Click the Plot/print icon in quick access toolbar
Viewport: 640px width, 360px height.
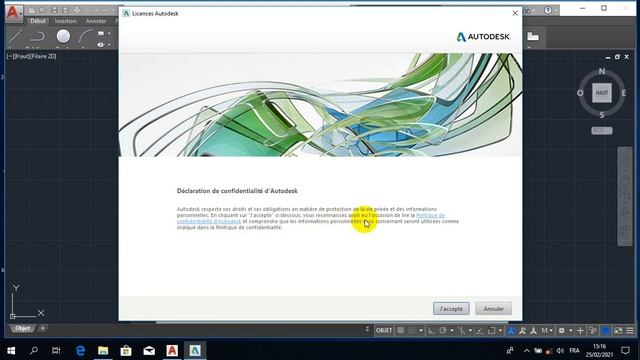pyautogui.click(x=77, y=10)
